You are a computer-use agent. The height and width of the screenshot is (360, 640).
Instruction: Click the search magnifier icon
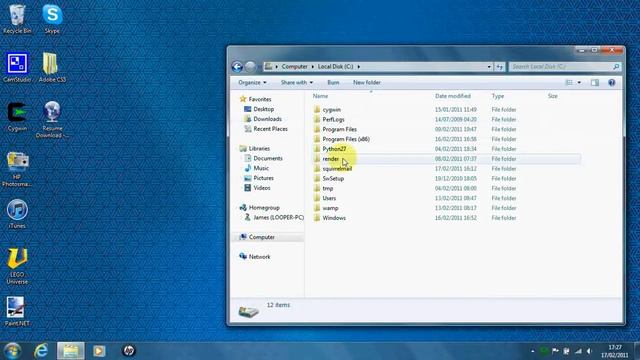click(x=616, y=67)
